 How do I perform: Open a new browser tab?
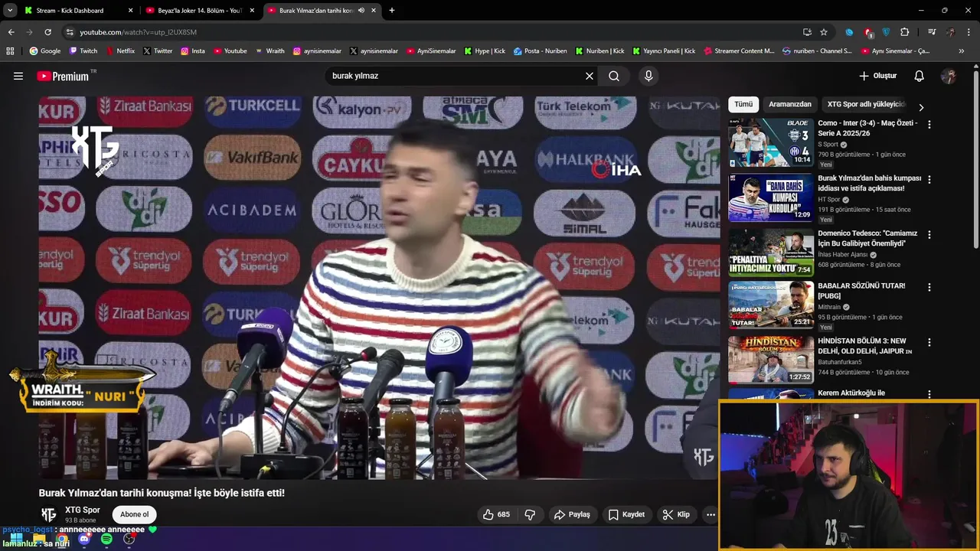(x=392, y=11)
